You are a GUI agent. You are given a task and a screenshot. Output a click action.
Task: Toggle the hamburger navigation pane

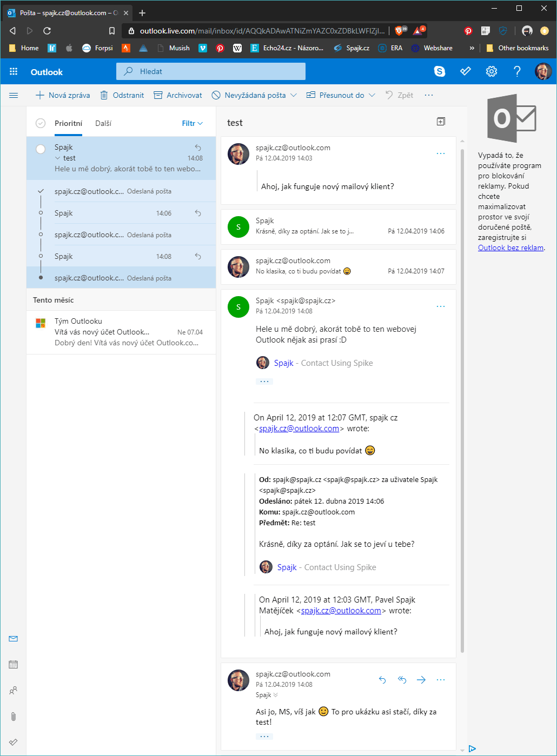14,95
